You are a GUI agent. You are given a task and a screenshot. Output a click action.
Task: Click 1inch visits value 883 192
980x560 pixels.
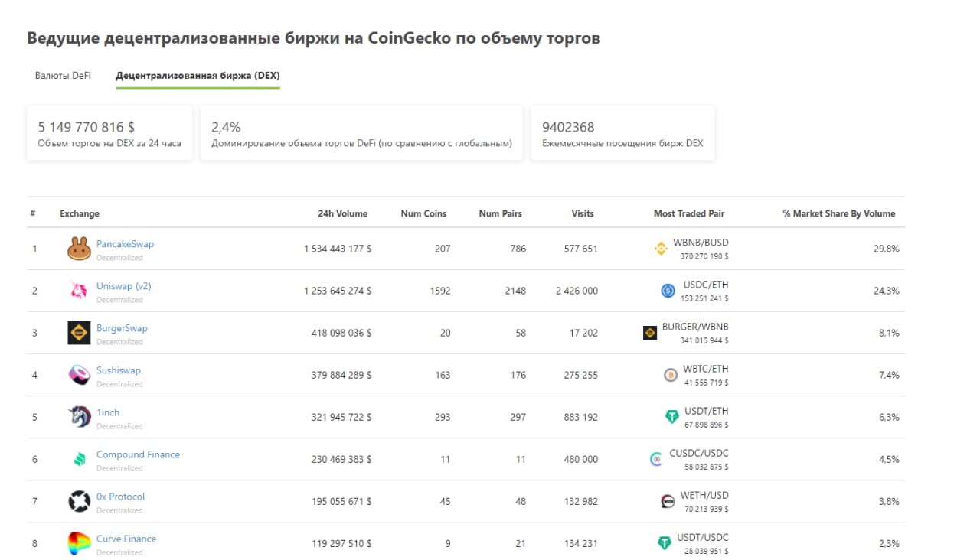click(x=580, y=417)
